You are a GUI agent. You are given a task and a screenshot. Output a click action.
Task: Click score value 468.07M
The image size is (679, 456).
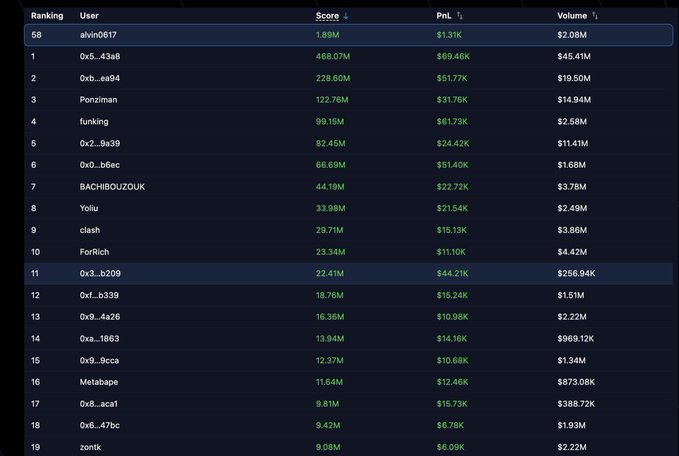tap(333, 57)
